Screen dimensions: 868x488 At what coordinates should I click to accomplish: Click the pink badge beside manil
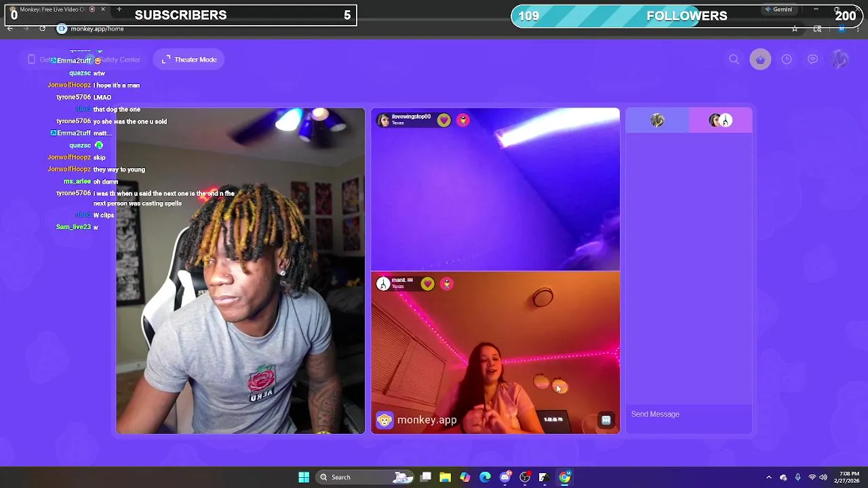[446, 284]
